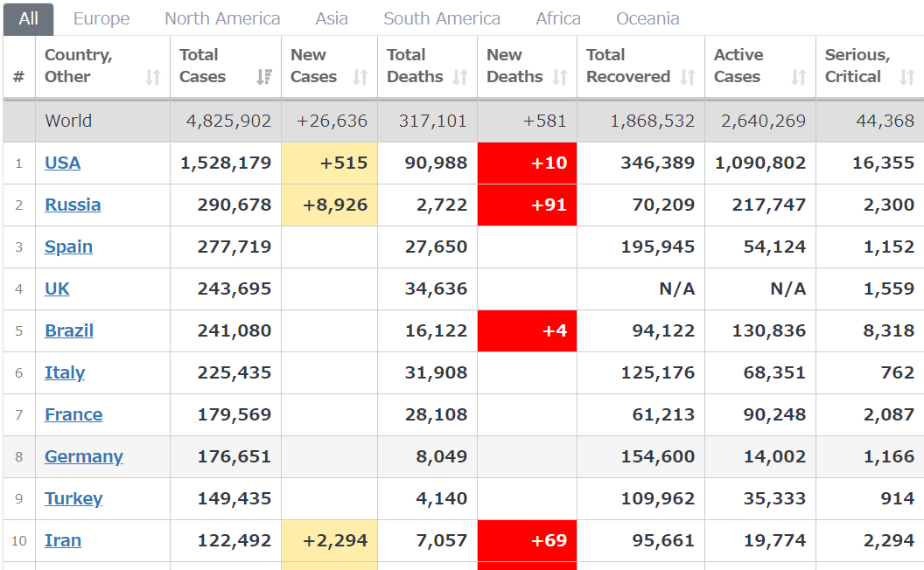Sort by Country, Other column arrows
The image size is (924, 570).
coord(152,77)
